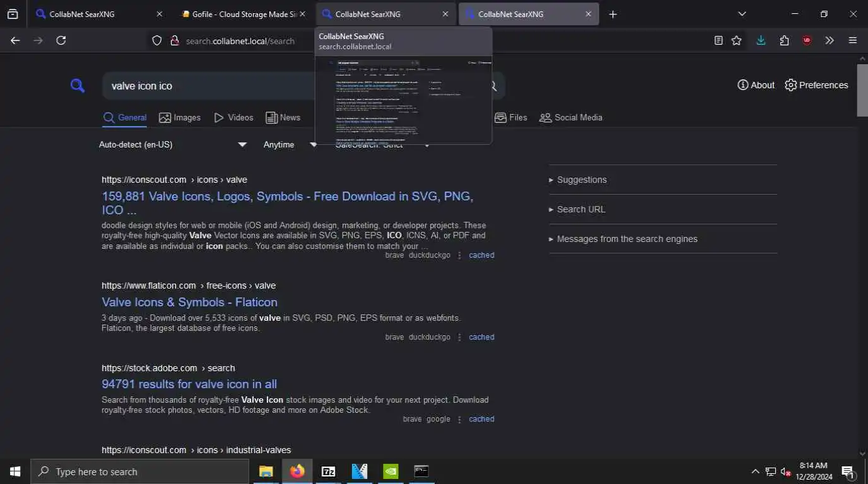Open the tracking protection shield icon
This screenshot has width=868, height=484.
pyautogui.click(x=157, y=40)
